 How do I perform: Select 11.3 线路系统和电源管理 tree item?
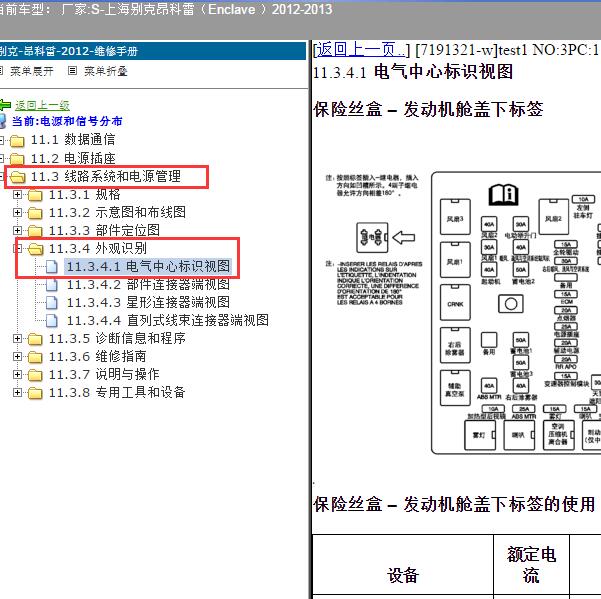pyautogui.click(x=106, y=176)
